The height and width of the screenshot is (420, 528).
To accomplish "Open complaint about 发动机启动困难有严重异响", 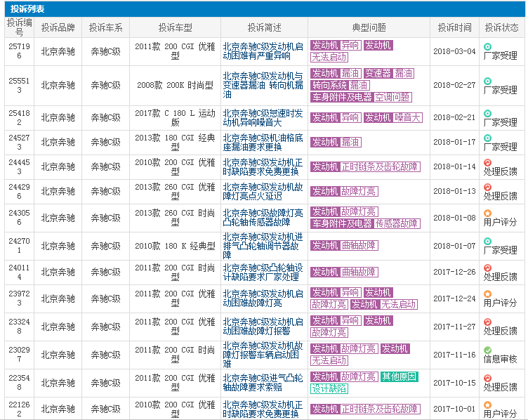I will point(263,51).
